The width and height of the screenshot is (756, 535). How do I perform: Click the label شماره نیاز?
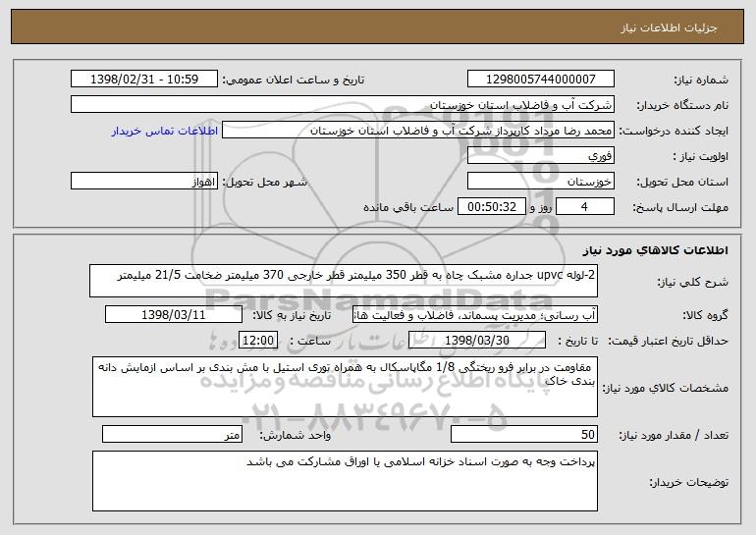[701, 80]
